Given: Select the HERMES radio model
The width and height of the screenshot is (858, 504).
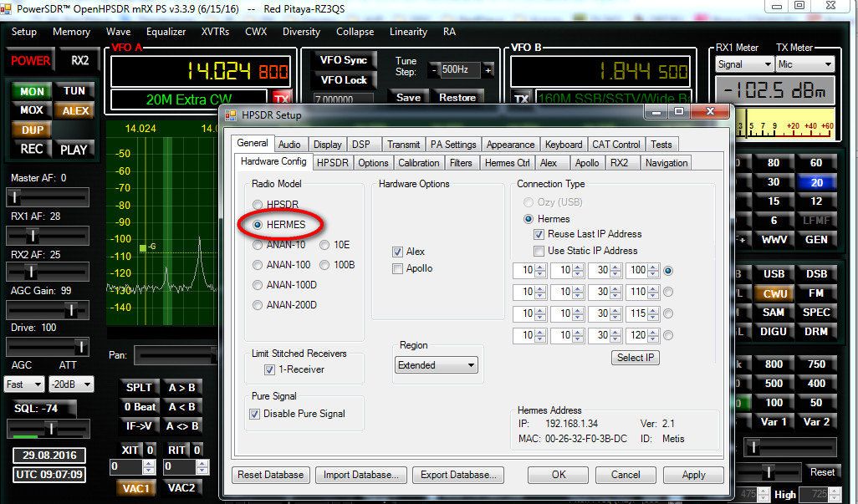Looking at the screenshot, I should [x=279, y=225].
